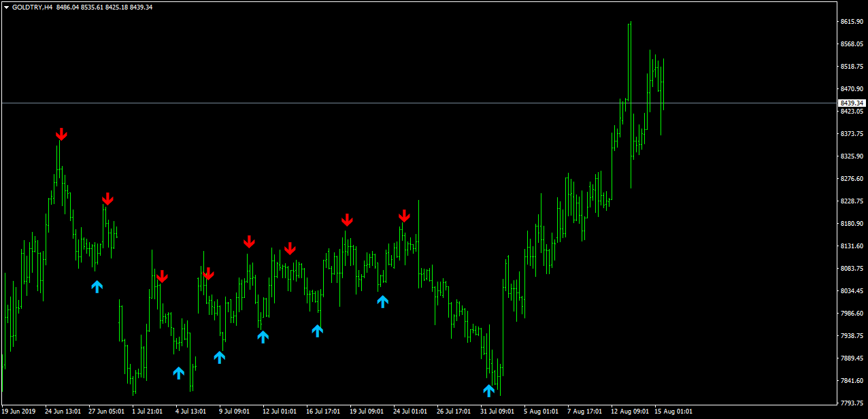This screenshot has height=419, width=868.
Task: Select the lowest blue arrow at the 31 Jul bottom
Action: (488, 390)
